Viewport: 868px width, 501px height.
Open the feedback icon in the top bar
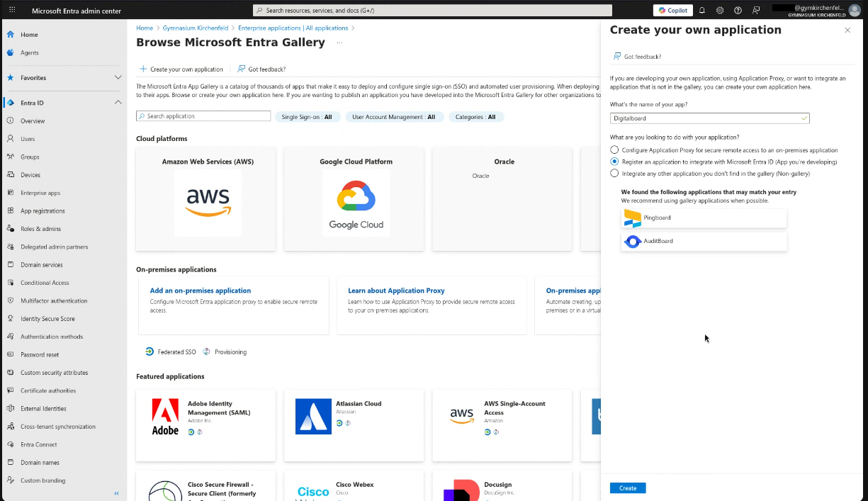(x=755, y=10)
